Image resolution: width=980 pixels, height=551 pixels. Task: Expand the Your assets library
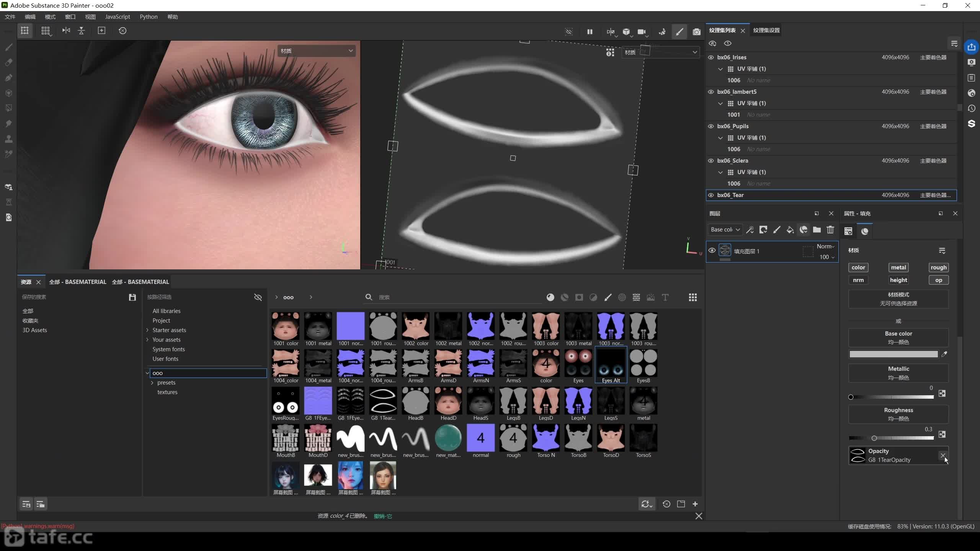[x=147, y=339]
